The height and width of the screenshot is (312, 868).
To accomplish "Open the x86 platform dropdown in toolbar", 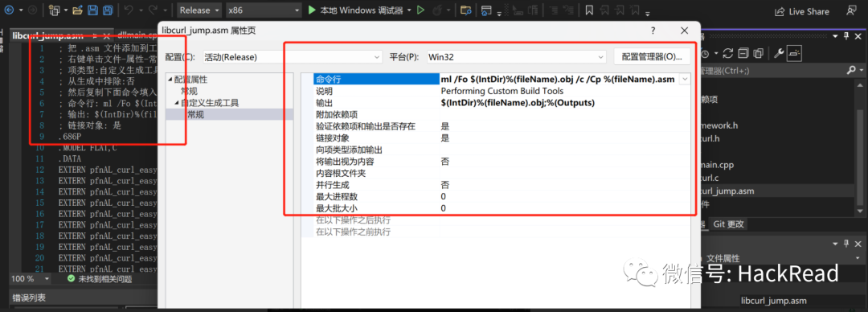I will [264, 10].
